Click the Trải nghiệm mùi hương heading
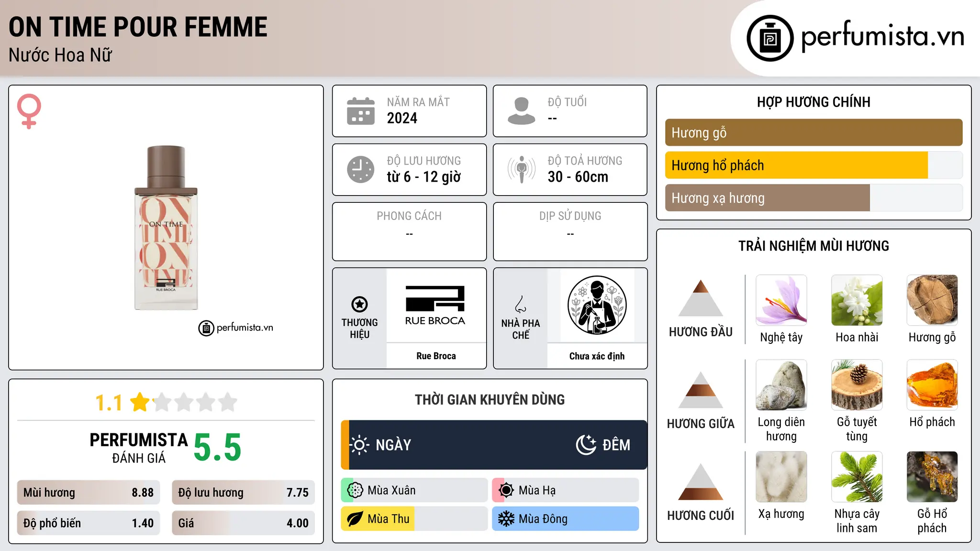The width and height of the screenshot is (980, 551). pyautogui.click(x=813, y=246)
